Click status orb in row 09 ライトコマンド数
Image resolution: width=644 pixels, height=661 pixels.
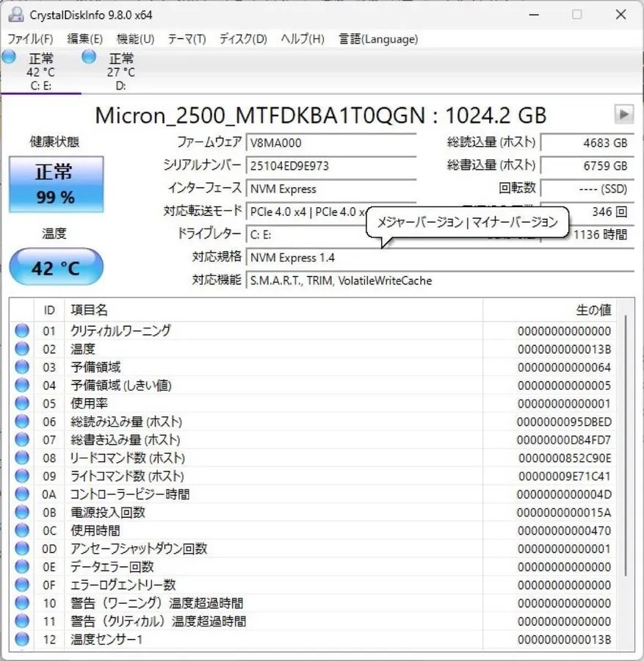[x=22, y=475]
